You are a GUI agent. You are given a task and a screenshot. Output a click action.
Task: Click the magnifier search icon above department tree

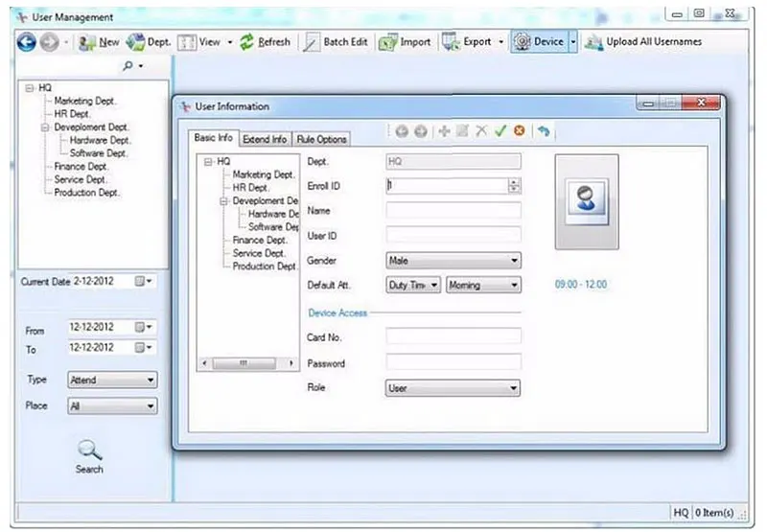tap(128, 65)
